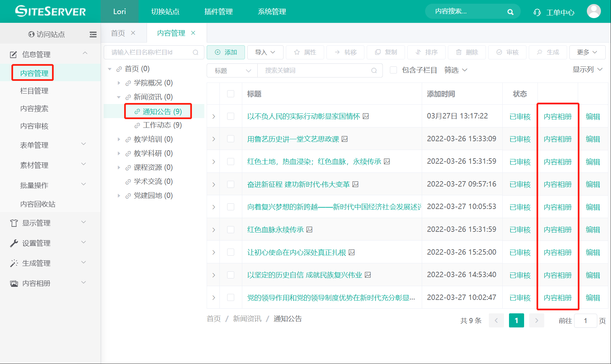Viewport: 611px width, 364px height.
Task: Click the 删除 delete toolbar icon
Action: tap(467, 52)
